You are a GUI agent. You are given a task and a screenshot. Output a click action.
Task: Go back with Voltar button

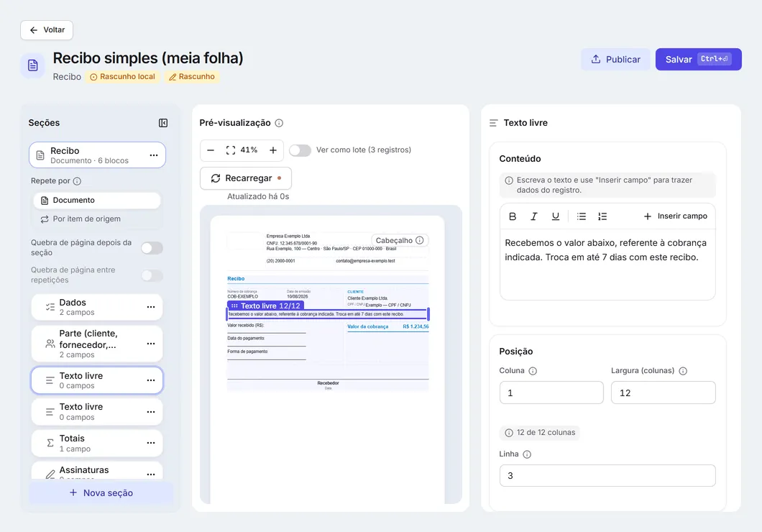pos(47,30)
